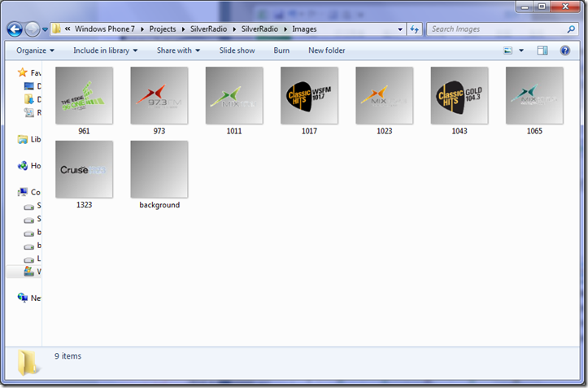The image size is (588, 388).
Task: Open Include in library menu
Action: coord(106,50)
